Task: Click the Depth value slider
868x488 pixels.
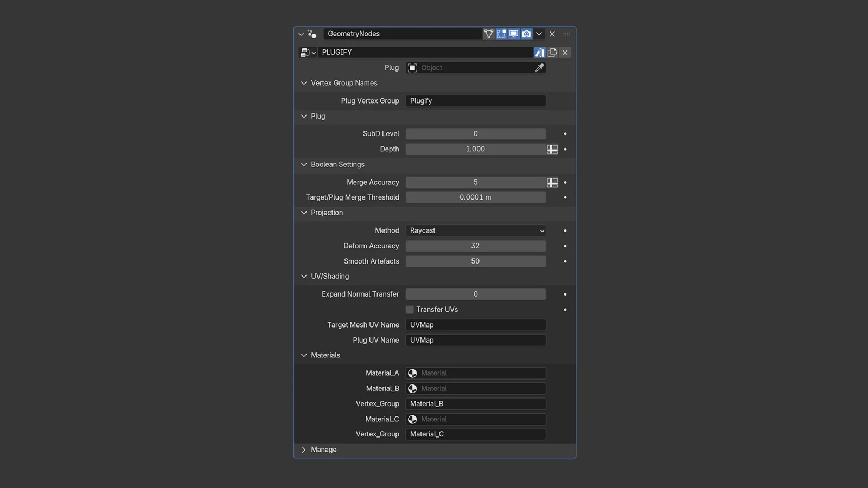Action: click(x=475, y=149)
